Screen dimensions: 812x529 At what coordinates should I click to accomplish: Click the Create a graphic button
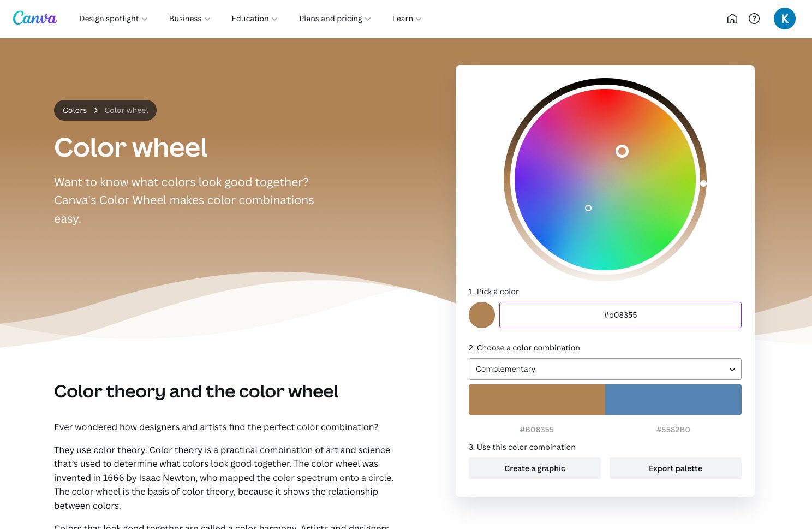pos(534,468)
